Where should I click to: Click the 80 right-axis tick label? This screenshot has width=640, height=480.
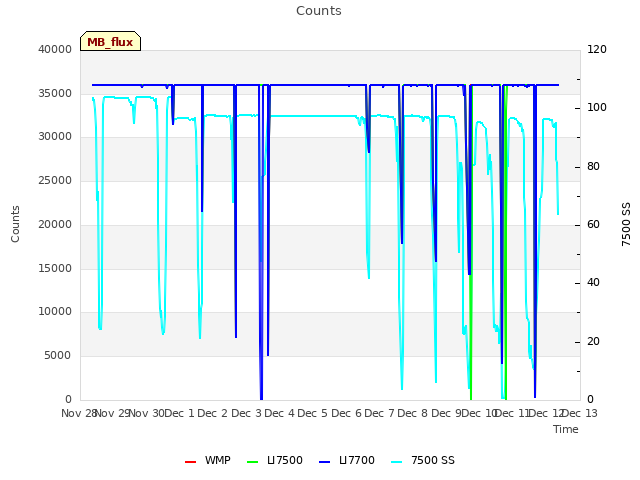tap(593, 167)
